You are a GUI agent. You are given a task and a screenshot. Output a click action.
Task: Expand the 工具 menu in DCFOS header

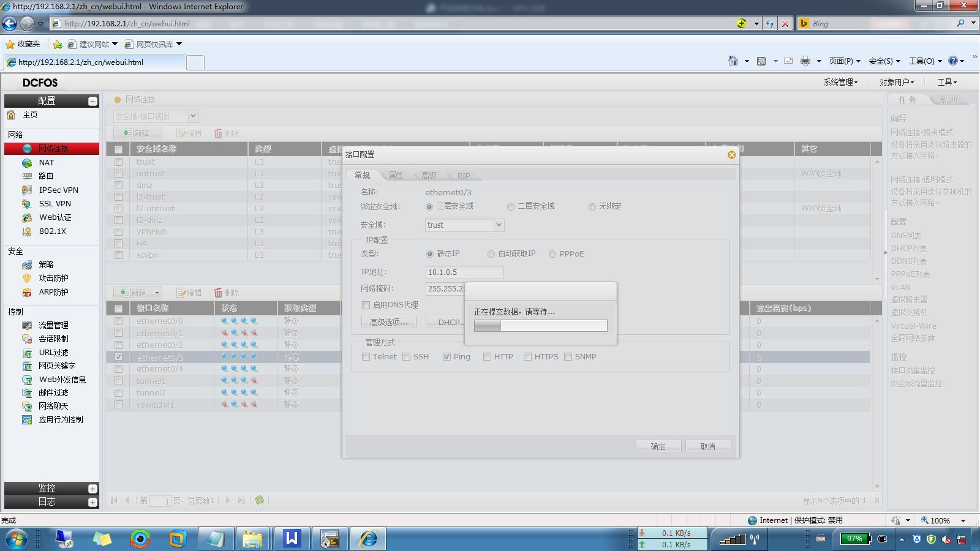(947, 82)
